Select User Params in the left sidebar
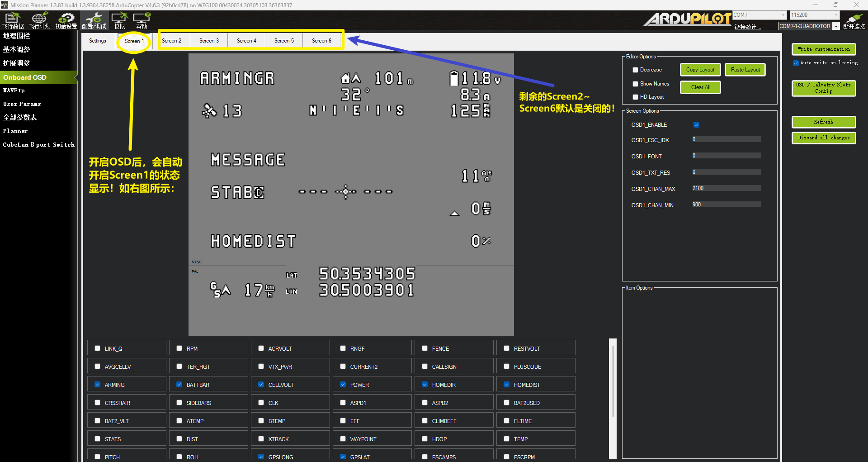868x462 pixels. [22, 104]
